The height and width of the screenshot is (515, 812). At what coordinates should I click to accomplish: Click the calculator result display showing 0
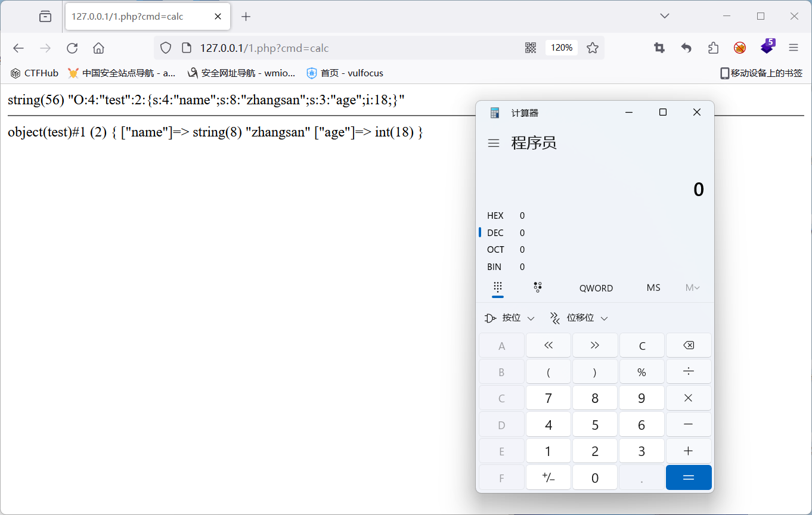pyautogui.click(x=699, y=190)
